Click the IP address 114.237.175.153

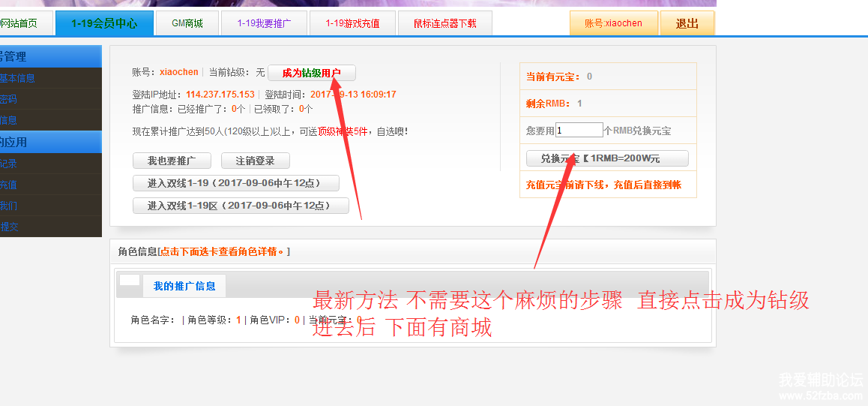(220, 95)
